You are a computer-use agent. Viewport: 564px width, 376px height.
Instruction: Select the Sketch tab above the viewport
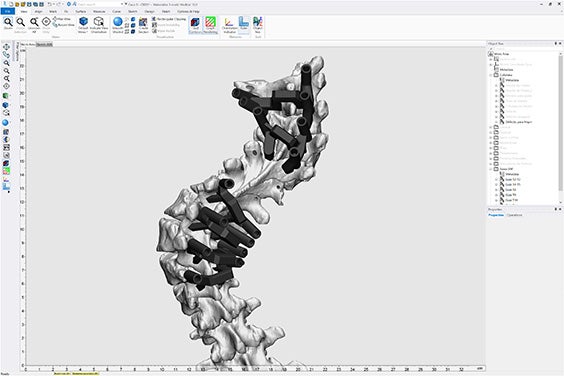(44, 44)
